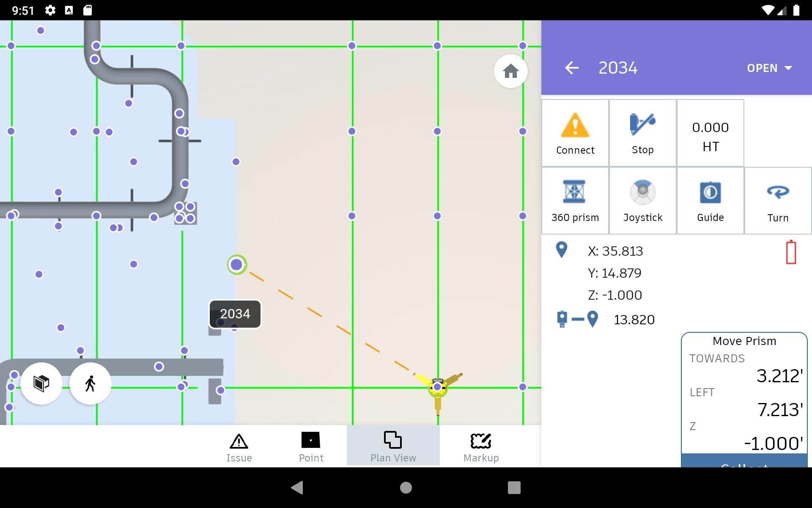Image resolution: width=812 pixels, height=508 pixels.
Task: Tap the LEFT 7.213' value
Action: pos(780,410)
